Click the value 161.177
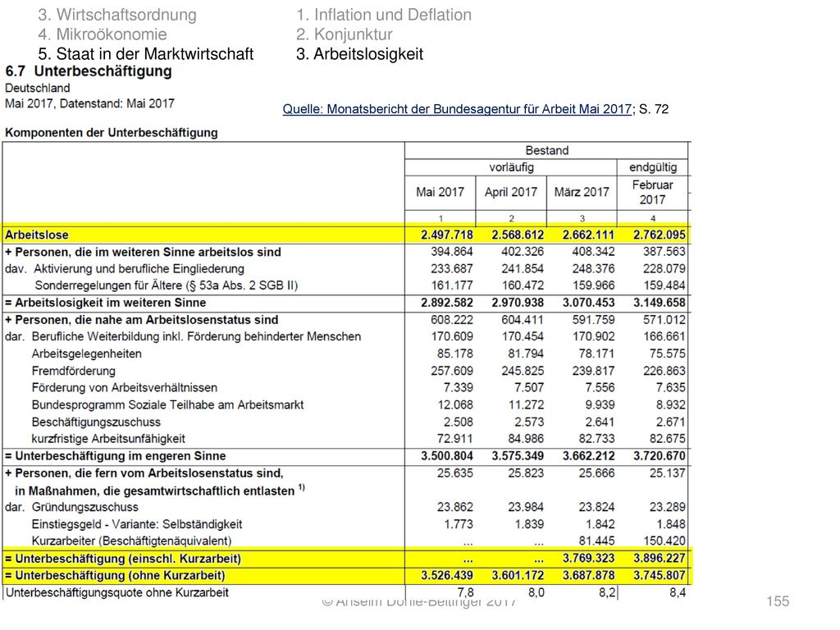Viewport: 840px width, 630px height. pos(452,285)
